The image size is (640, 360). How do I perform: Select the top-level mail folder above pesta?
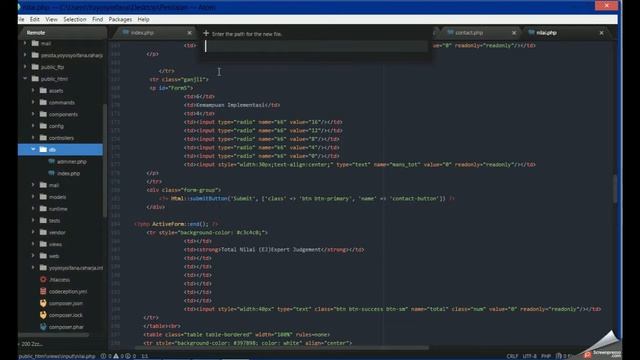pyautogui.click(x=60, y=43)
